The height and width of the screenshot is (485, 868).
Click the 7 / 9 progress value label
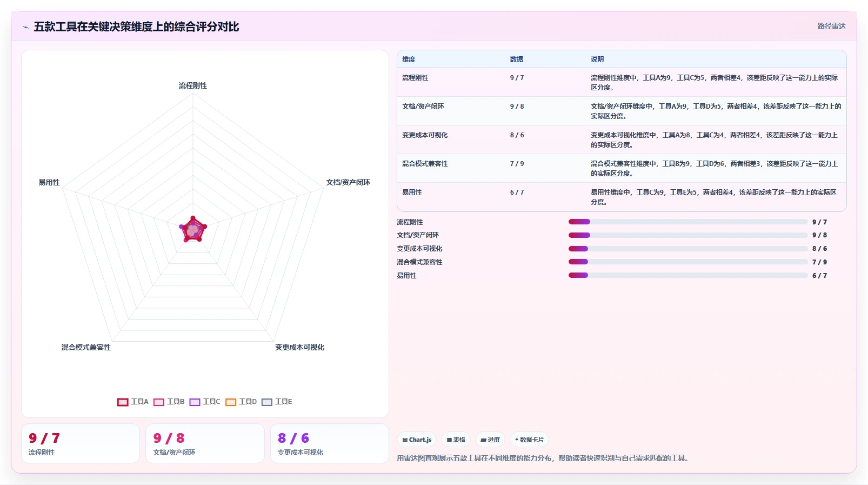click(819, 262)
